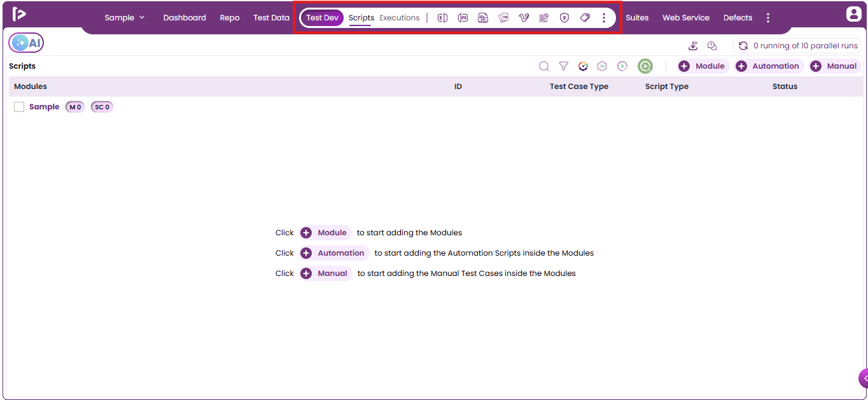The width and height of the screenshot is (868, 400).
Task: Click the SC 0 badge beside Sample
Action: point(102,107)
